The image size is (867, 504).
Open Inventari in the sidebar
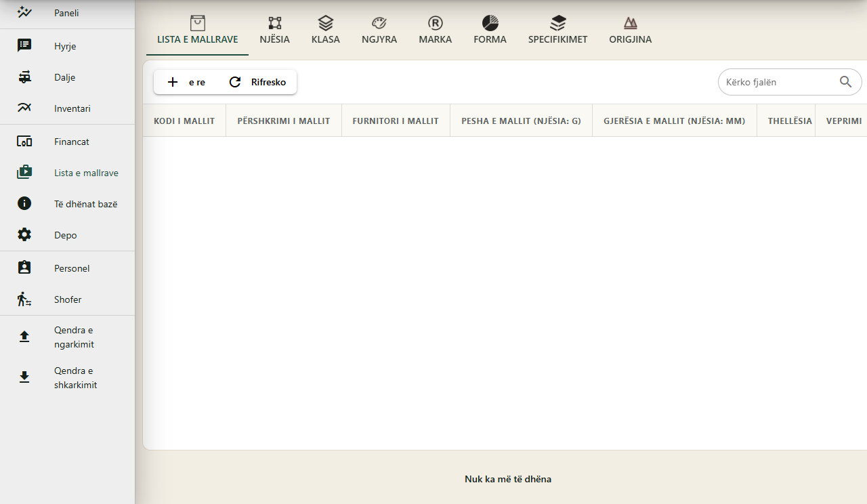coord(67,108)
